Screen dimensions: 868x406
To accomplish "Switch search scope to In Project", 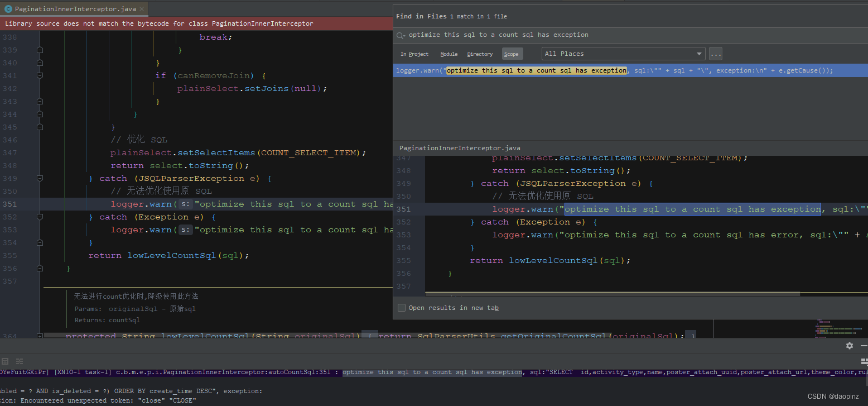I will pos(414,54).
